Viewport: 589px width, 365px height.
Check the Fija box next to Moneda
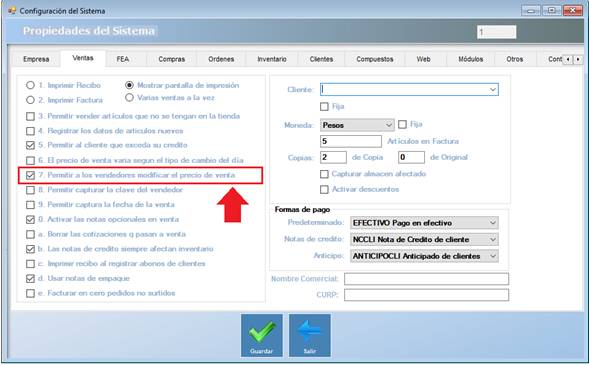(402, 124)
